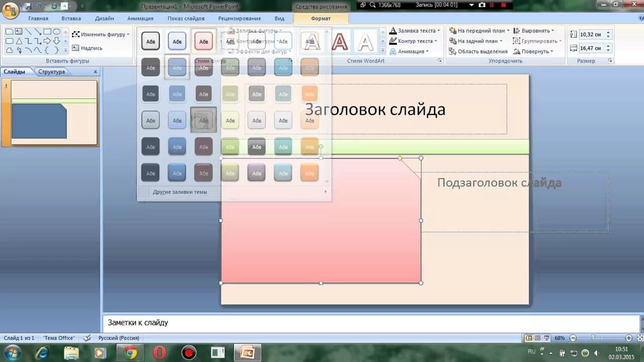Switch to the Структура pane tab
Image resolution: width=644 pixels, height=362 pixels.
tap(51, 71)
